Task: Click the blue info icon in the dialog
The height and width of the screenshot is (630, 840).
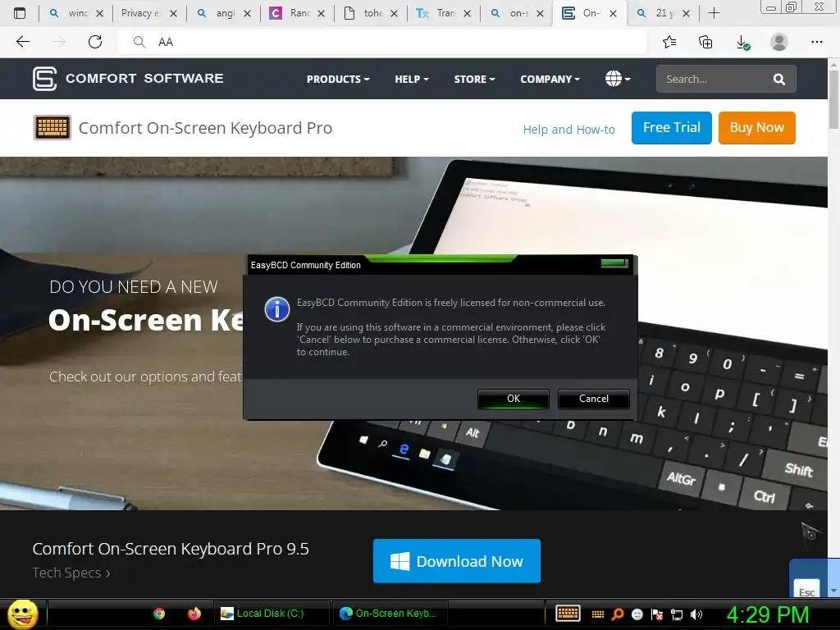Action: tap(277, 309)
